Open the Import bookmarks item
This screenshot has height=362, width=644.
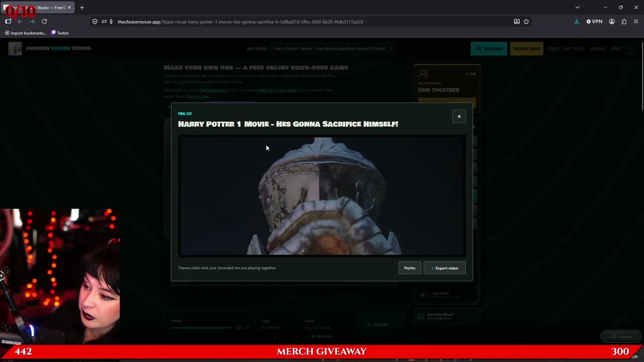click(25, 33)
